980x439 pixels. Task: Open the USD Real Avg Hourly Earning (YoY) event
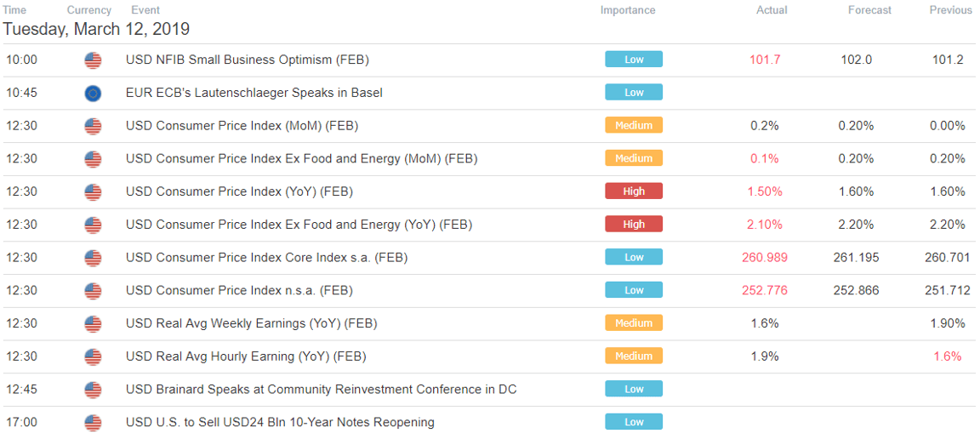(246, 356)
